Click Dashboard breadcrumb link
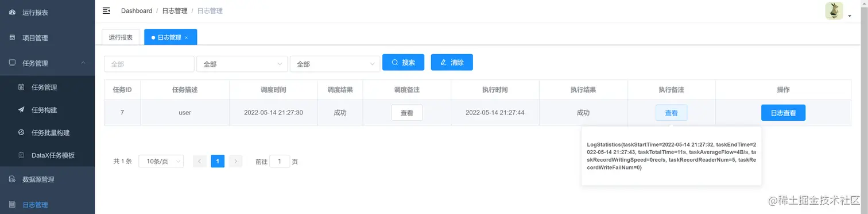Viewport: 868px width, 214px height. [137, 11]
